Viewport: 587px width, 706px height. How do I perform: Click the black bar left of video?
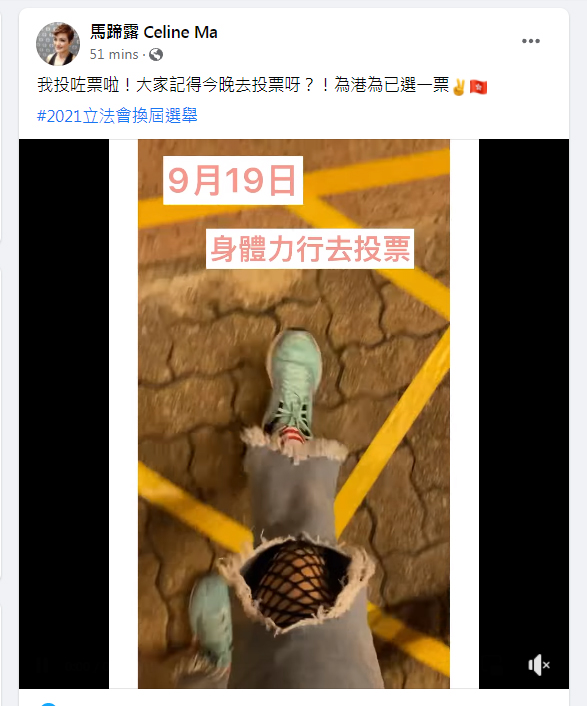coord(64,413)
